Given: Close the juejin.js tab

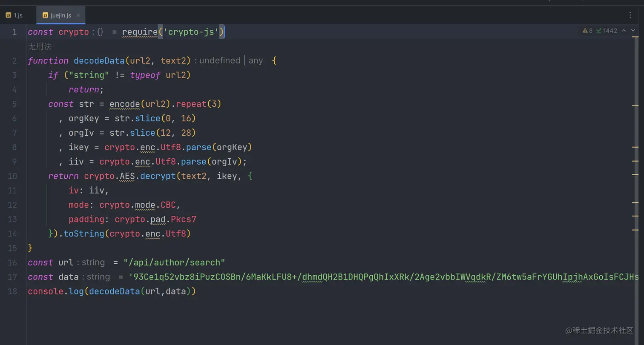Looking at the screenshot, I should (x=78, y=15).
